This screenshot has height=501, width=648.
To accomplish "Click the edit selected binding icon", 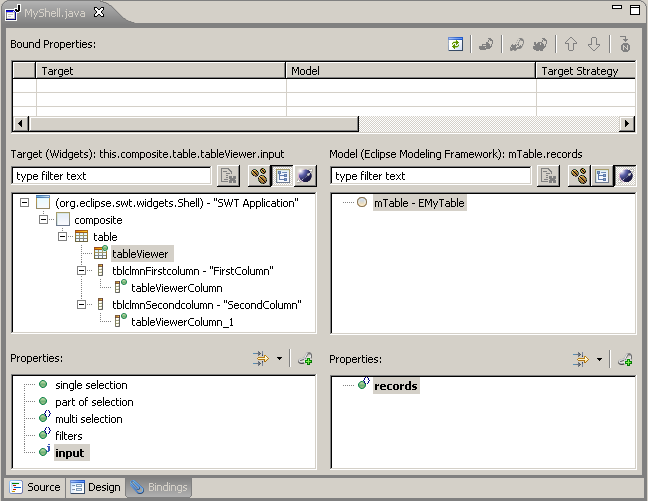I will tap(486, 44).
